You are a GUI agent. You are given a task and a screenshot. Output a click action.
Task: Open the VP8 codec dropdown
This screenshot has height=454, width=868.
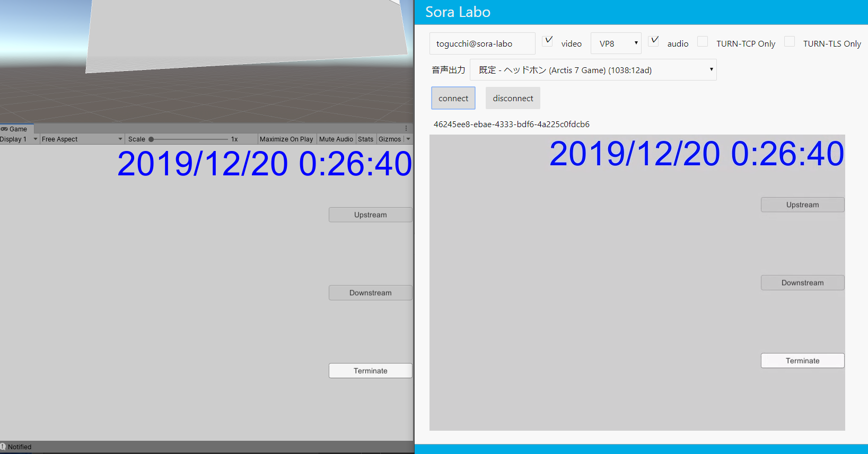click(x=616, y=43)
